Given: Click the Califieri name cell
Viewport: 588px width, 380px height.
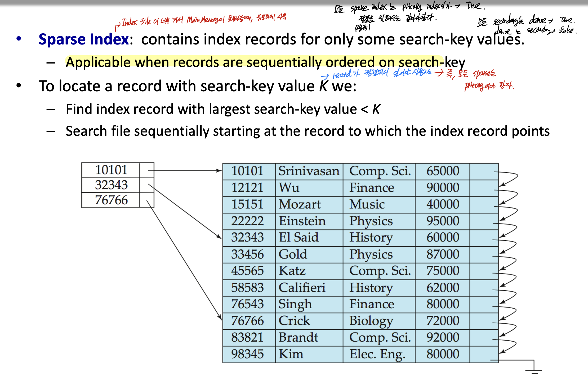Looking at the screenshot, I should point(302,288).
